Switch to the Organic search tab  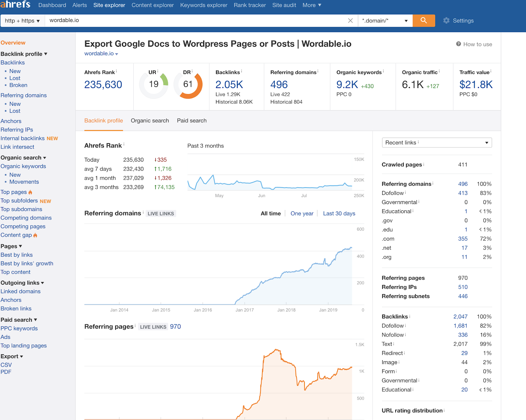tap(150, 121)
